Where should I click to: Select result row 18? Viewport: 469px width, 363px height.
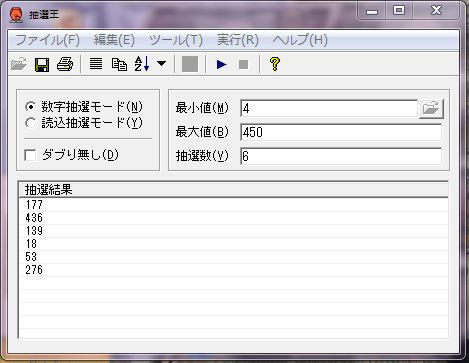click(234, 244)
